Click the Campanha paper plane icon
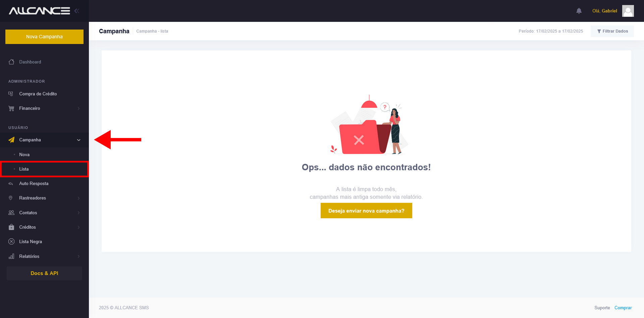This screenshot has width=644, height=318. (x=11, y=140)
